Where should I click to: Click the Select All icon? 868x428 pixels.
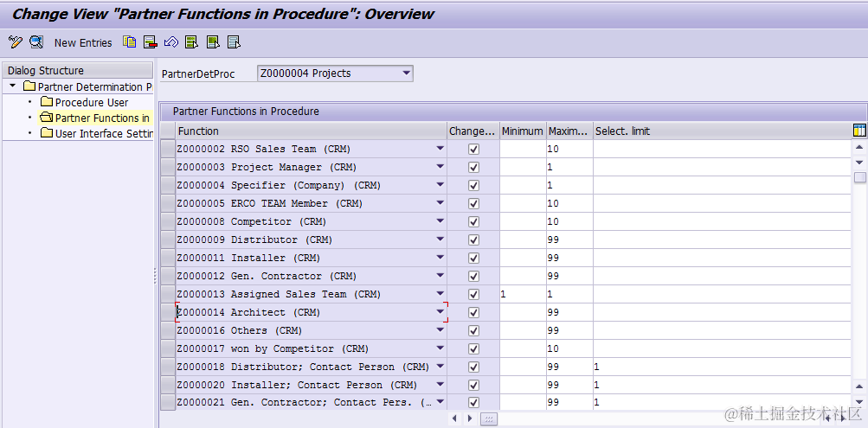tap(191, 42)
